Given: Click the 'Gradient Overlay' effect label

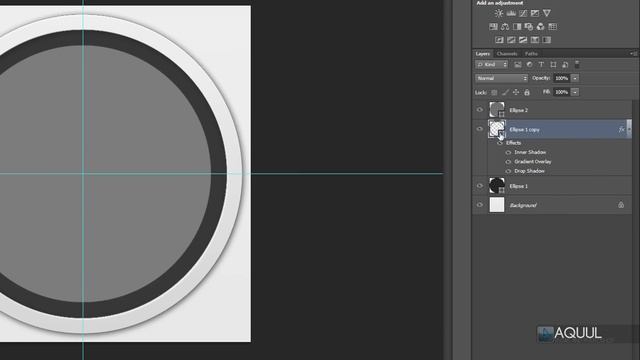Looking at the screenshot, I should click(x=533, y=162).
